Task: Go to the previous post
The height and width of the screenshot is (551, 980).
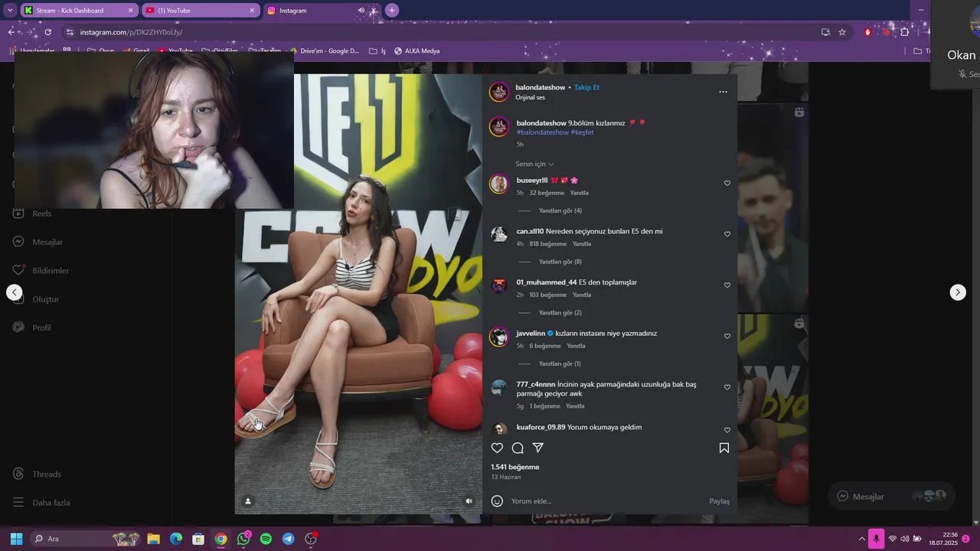Action: pos(15,292)
